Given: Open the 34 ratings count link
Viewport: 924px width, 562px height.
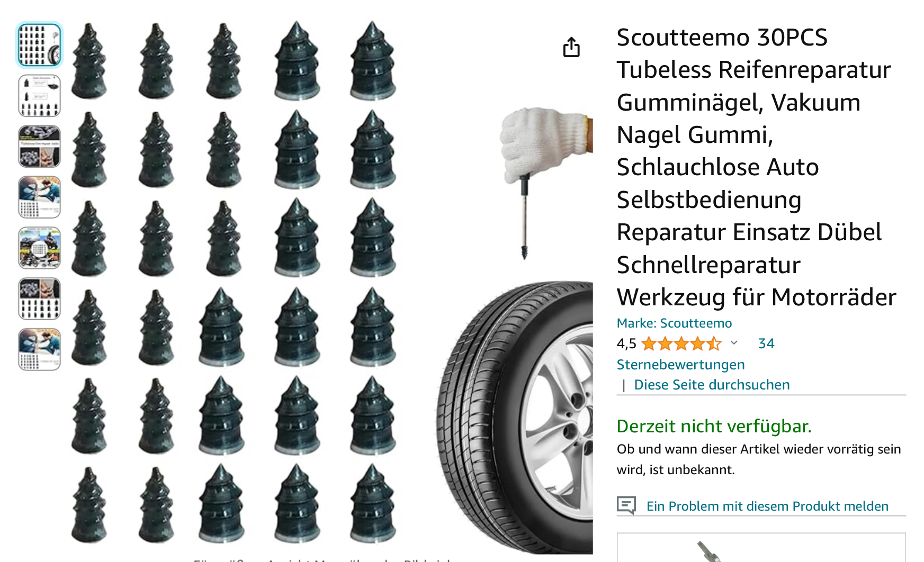Looking at the screenshot, I should [x=766, y=343].
